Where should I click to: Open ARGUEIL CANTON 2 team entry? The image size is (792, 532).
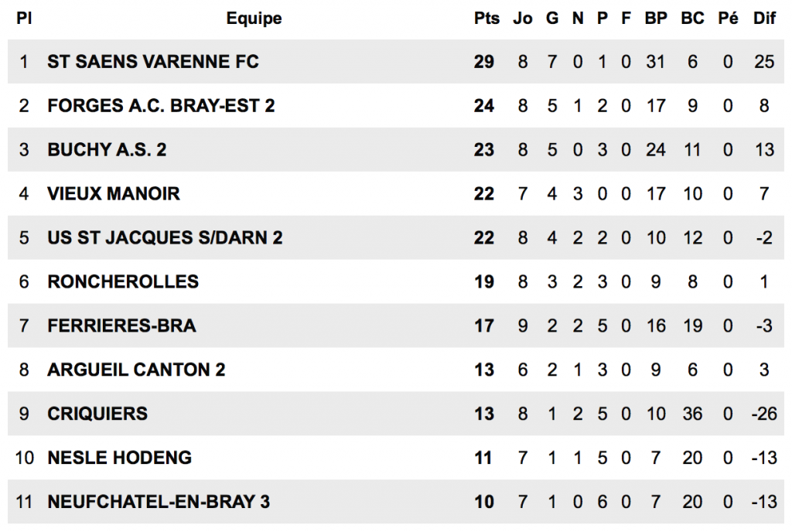coord(136,370)
